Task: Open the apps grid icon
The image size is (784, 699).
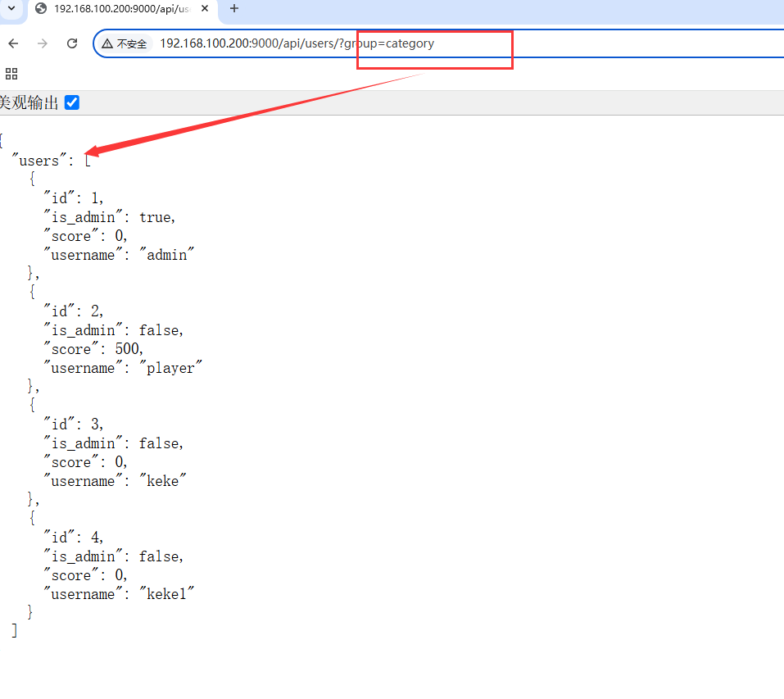Action: pos(11,74)
